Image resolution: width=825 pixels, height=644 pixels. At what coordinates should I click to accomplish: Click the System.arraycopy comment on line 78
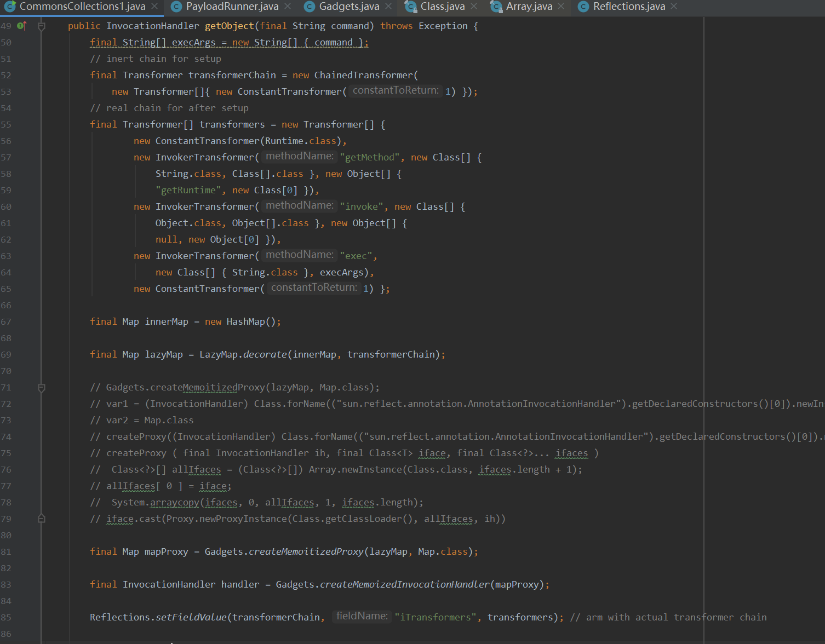click(x=257, y=502)
